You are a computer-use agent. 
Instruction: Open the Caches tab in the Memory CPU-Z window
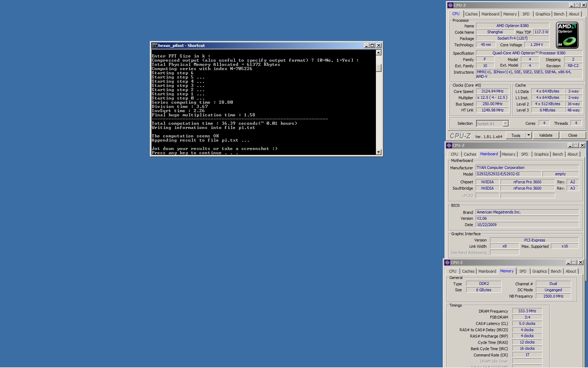click(x=468, y=271)
